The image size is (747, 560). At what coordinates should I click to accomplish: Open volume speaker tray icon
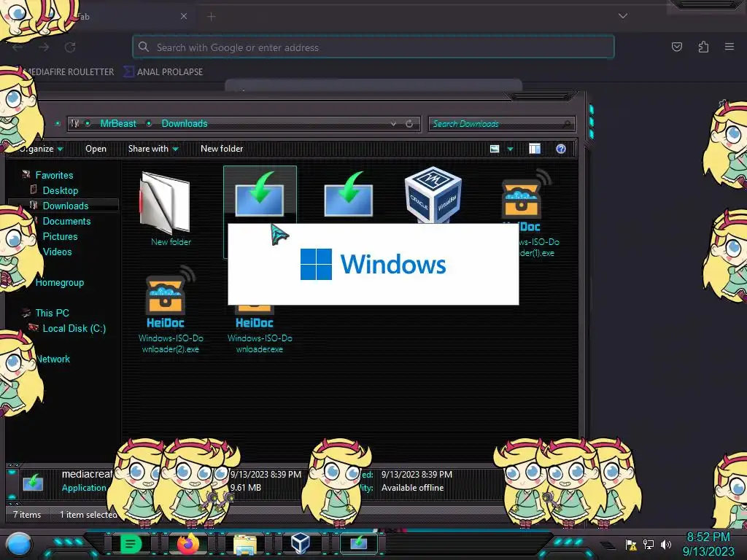click(666, 544)
